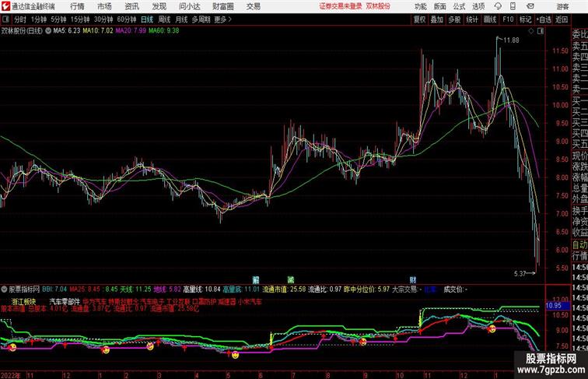The width and height of the screenshot is (588, 379).
Task: Open the 多周期 multi-period view
Action: 201,19
